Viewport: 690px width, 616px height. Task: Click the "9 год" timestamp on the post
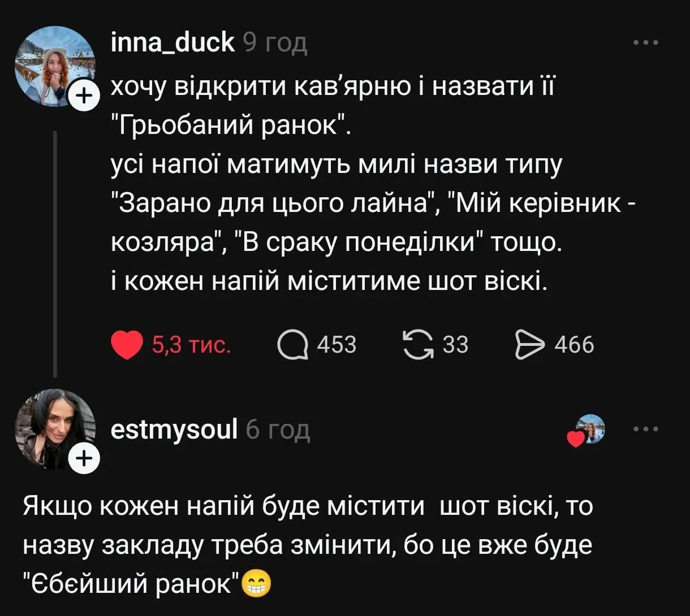coord(275,44)
